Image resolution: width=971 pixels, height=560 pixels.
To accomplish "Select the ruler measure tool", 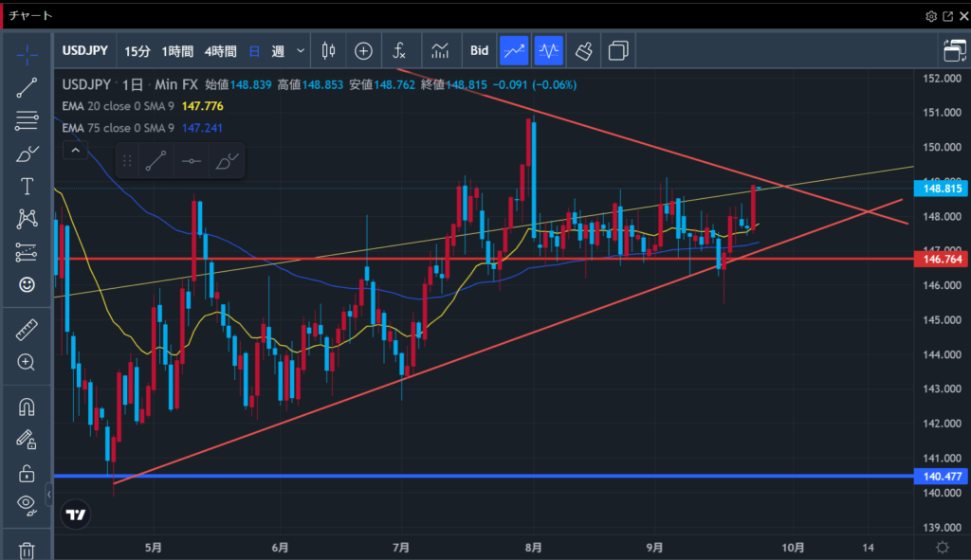I will point(27,330).
